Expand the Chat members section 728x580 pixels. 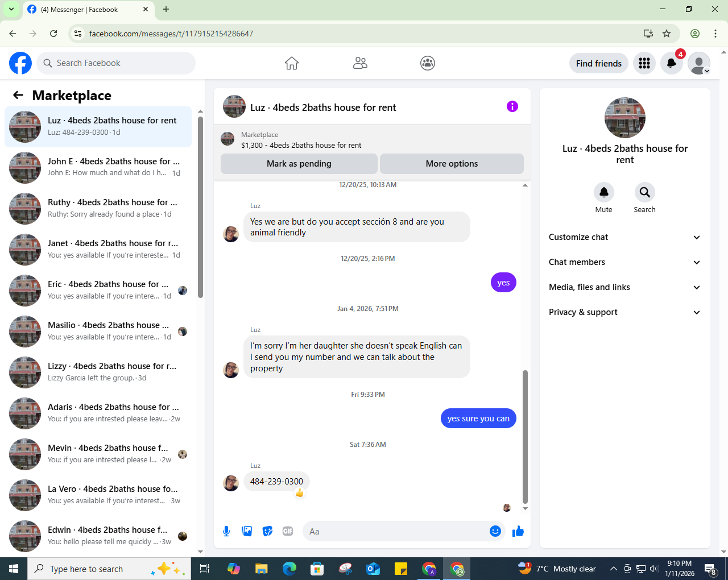[624, 262]
